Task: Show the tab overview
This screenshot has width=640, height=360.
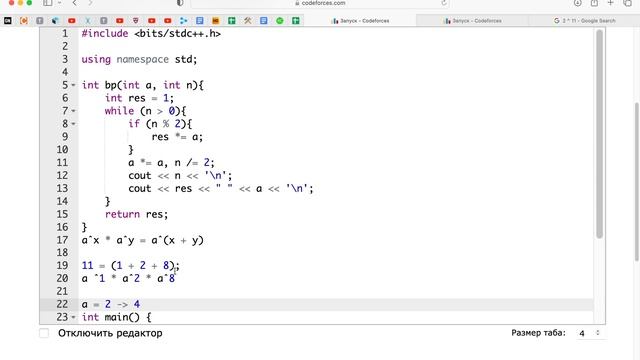Action: (628, 3)
